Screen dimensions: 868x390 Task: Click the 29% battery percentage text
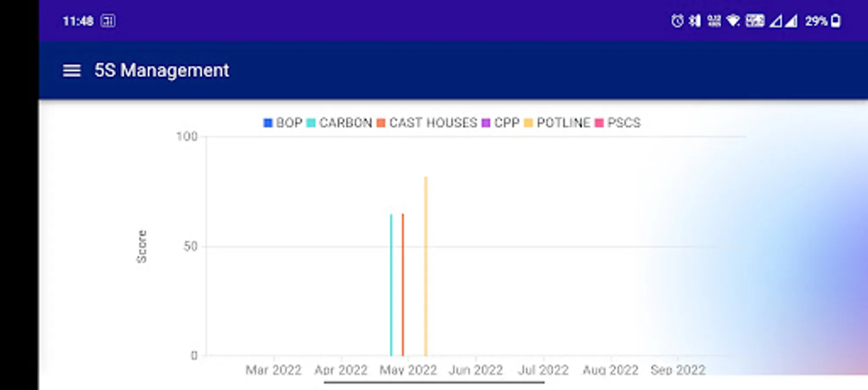point(816,21)
